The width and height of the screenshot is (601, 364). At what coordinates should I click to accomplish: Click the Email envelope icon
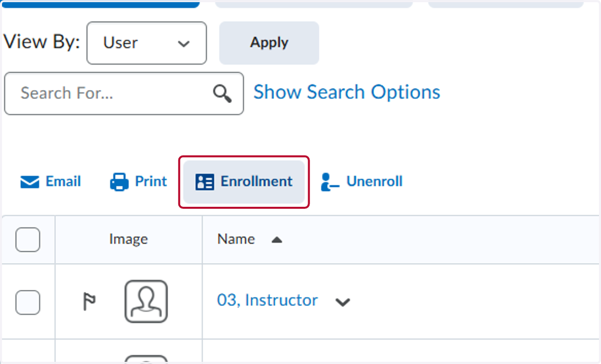click(30, 182)
